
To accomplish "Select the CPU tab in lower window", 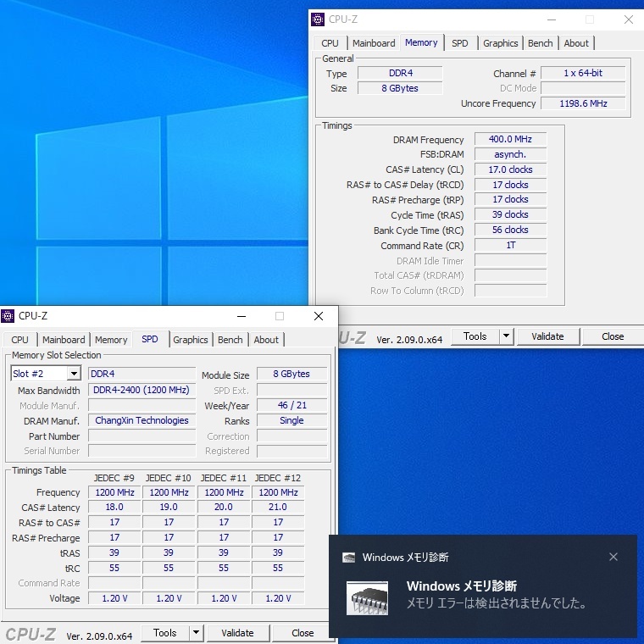I will tap(20, 340).
